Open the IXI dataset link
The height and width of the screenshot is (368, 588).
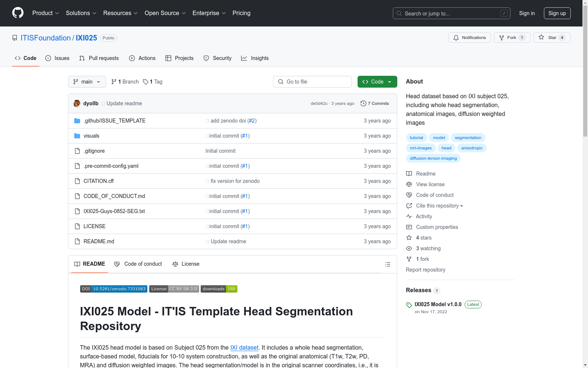[x=244, y=347]
